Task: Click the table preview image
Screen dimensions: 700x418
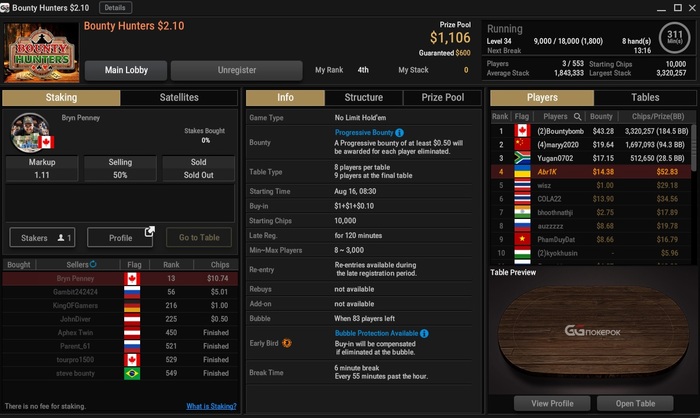Action: pos(593,333)
